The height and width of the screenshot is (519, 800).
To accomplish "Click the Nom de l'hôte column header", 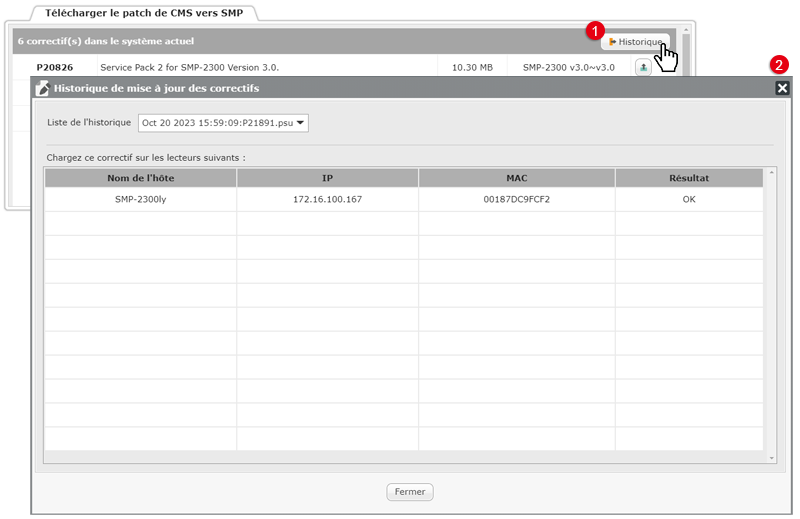I will [140, 178].
